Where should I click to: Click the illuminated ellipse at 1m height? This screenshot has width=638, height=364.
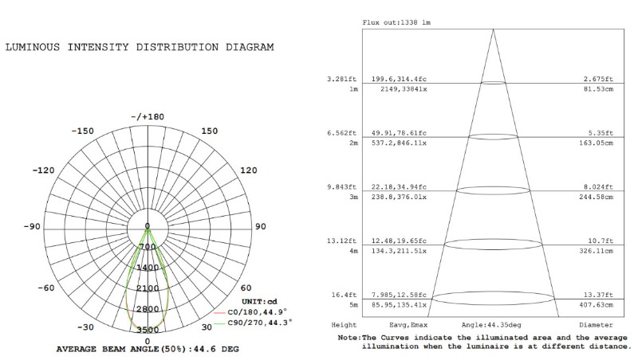point(493,83)
